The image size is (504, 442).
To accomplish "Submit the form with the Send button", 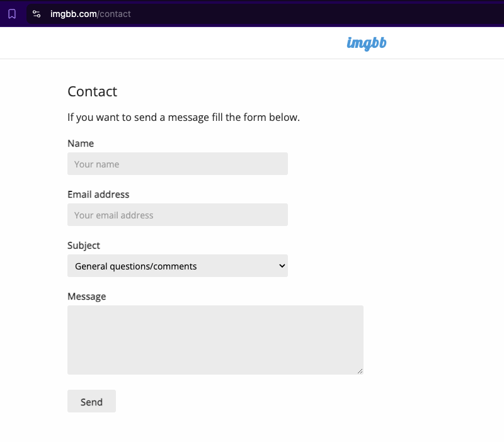I will click(91, 401).
